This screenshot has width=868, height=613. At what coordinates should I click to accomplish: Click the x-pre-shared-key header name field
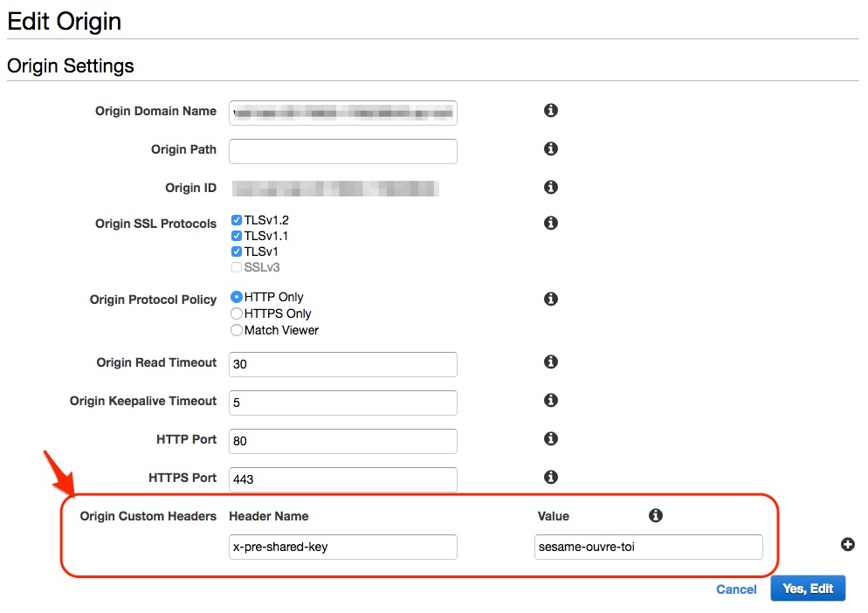point(342,548)
